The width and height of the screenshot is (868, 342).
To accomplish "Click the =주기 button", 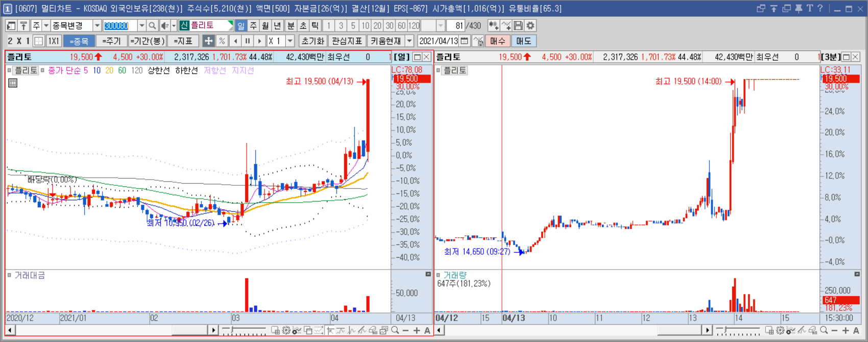I will [x=111, y=41].
